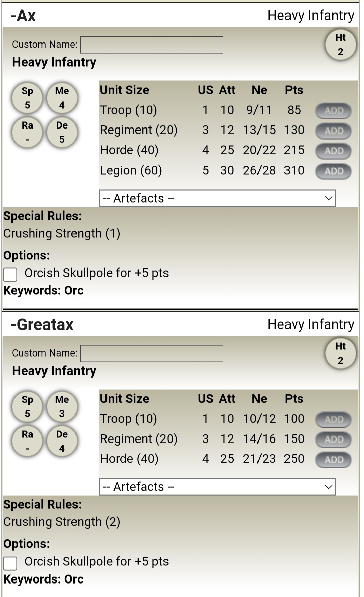Add a Greatax Regiment (20) unit
This screenshot has height=597, width=364.
(x=333, y=439)
